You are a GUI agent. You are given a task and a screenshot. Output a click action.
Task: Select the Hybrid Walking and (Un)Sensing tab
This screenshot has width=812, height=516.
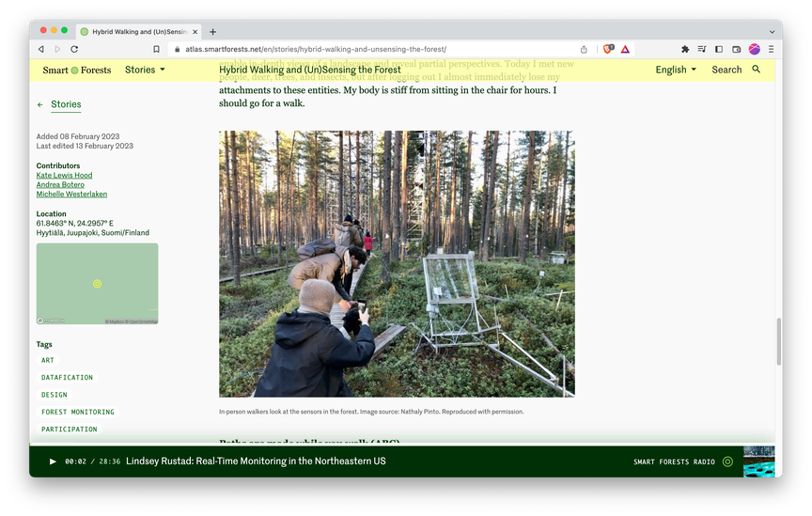[139, 32]
